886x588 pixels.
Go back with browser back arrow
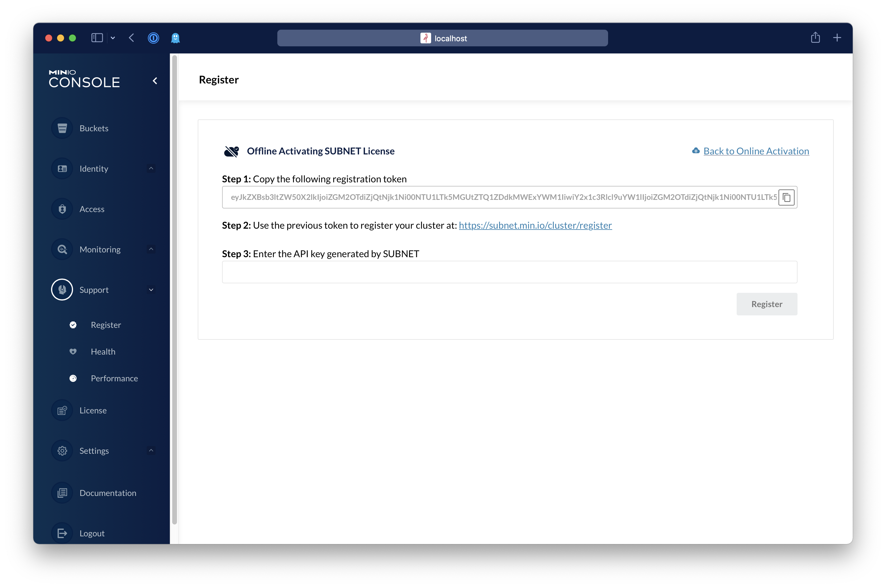tap(132, 38)
